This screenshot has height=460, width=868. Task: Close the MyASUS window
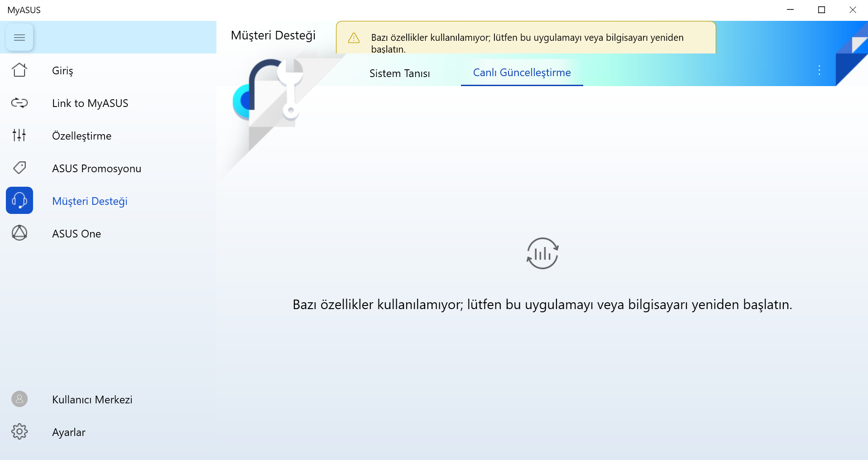pyautogui.click(x=853, y=10)
